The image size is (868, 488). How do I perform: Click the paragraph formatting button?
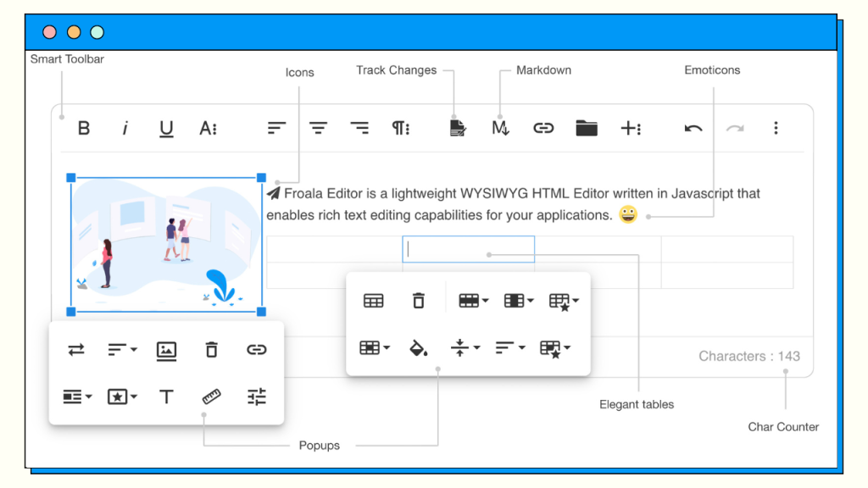(400, 128)
